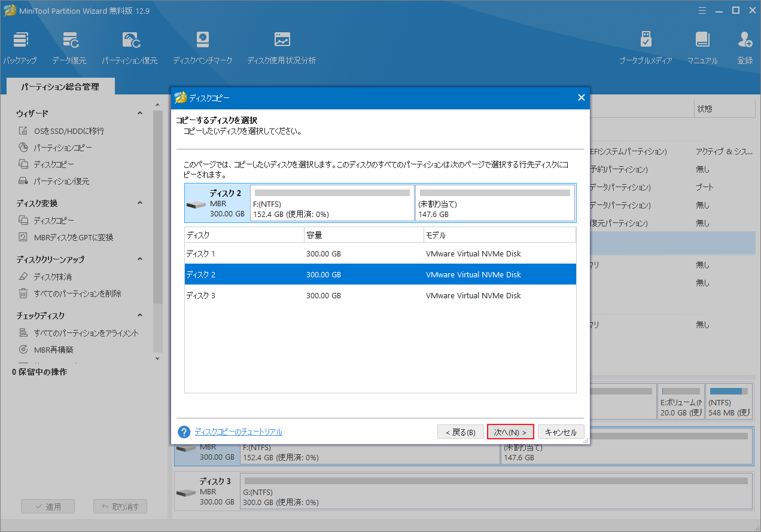This screenshot has width=761, height=532.
Task: Select パーティション復元 in the sidebar wizard list
Action: point(54,181)
